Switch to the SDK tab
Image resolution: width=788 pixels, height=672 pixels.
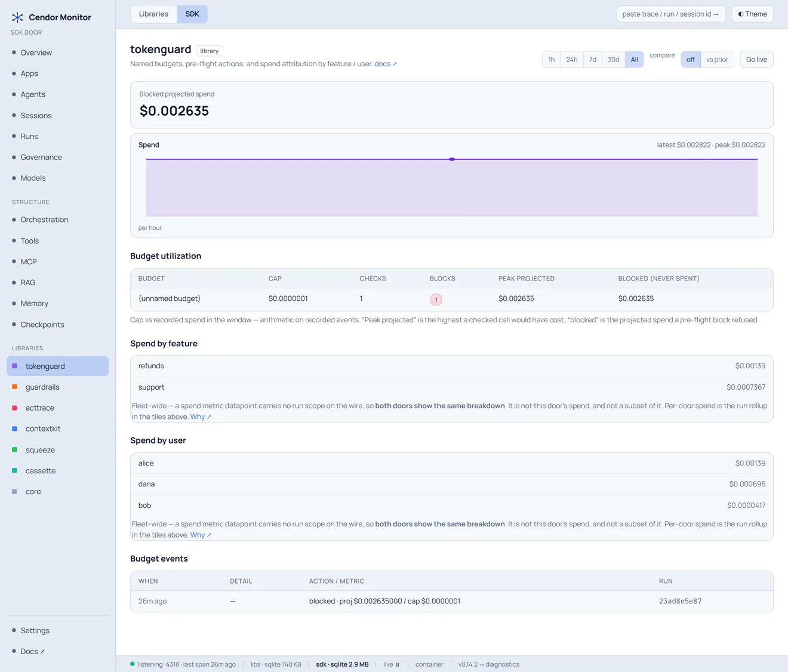192,14
